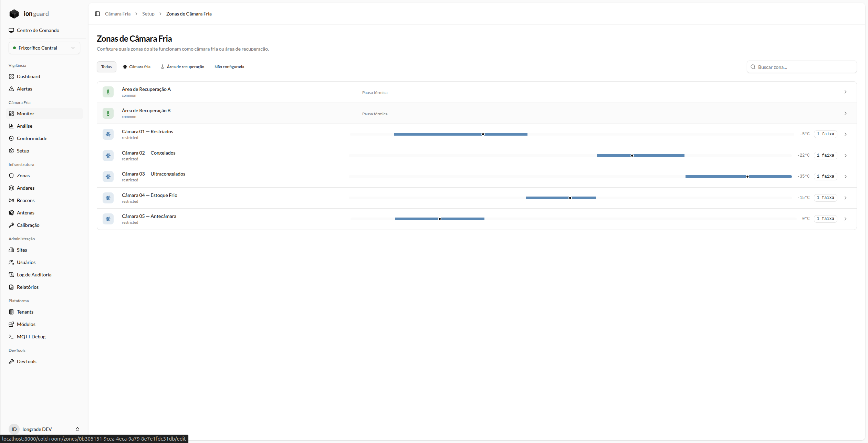
Task: Go to Setup in the breadcrumb
Action: tap(148, 14)
